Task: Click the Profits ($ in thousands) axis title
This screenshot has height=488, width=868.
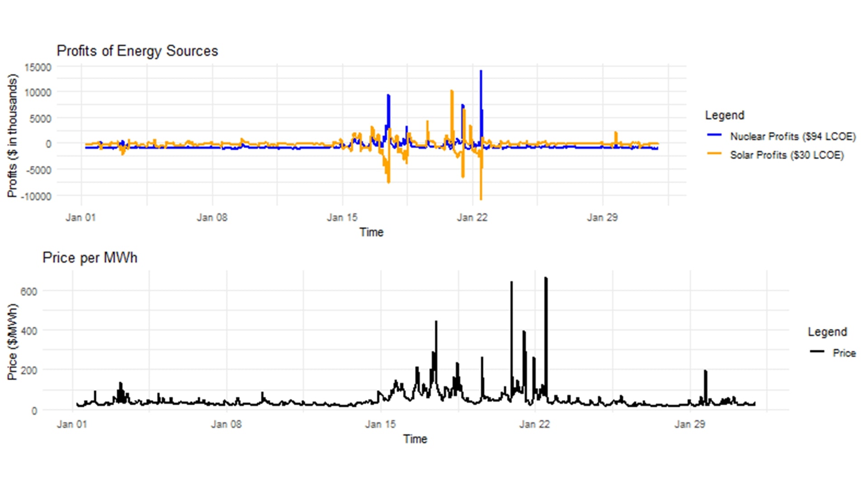Action: tap(12, 136)
